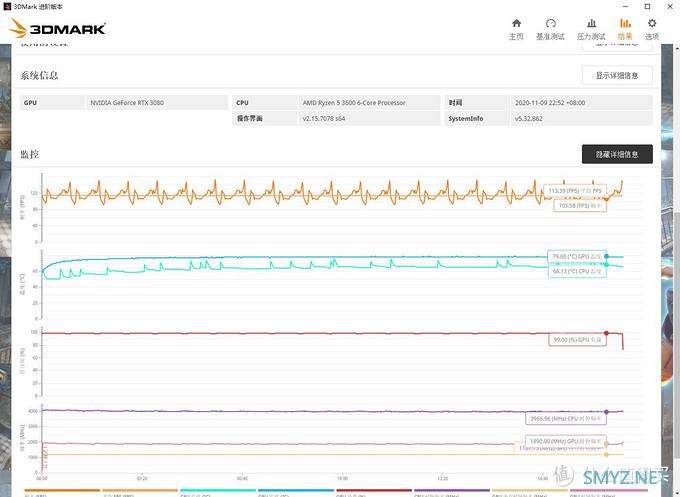Click the 13:20 time axis label
The height and width of the screenshot is (497, 680).
(x=442, y=478)
